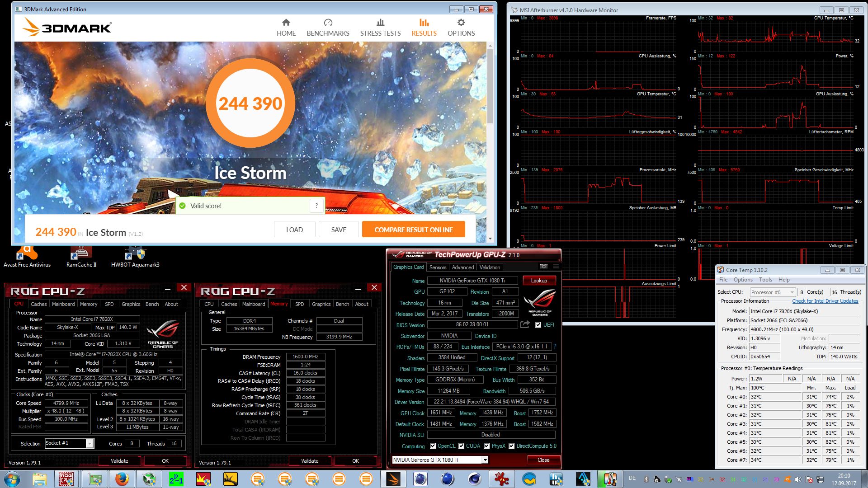Click the 3DMark vertical scrollbar thumb
Image resolution: width=868 pixels, height=488 pixels.
click(x=490, y=86)
